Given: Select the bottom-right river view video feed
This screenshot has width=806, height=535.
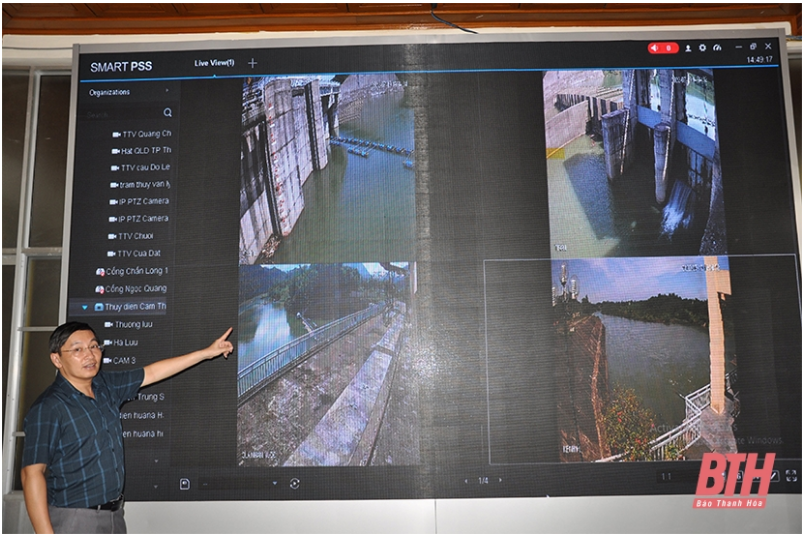Looking at the screenshot, I should tap(643, 359).
